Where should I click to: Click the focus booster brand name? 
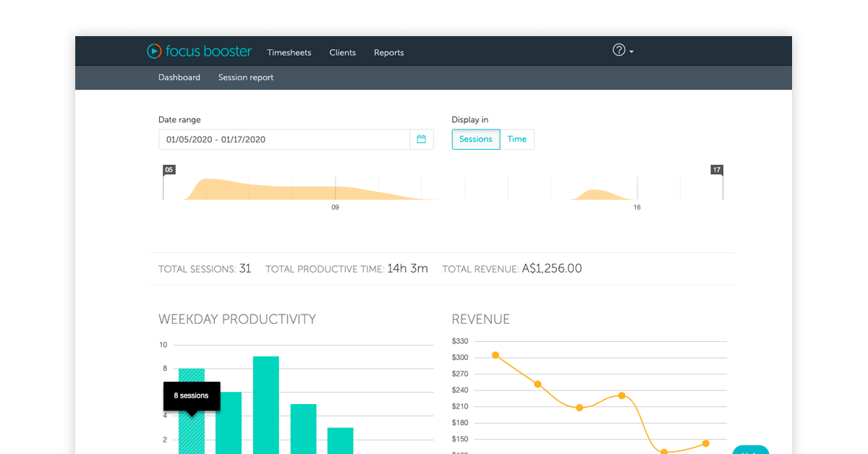coord(209,51)
